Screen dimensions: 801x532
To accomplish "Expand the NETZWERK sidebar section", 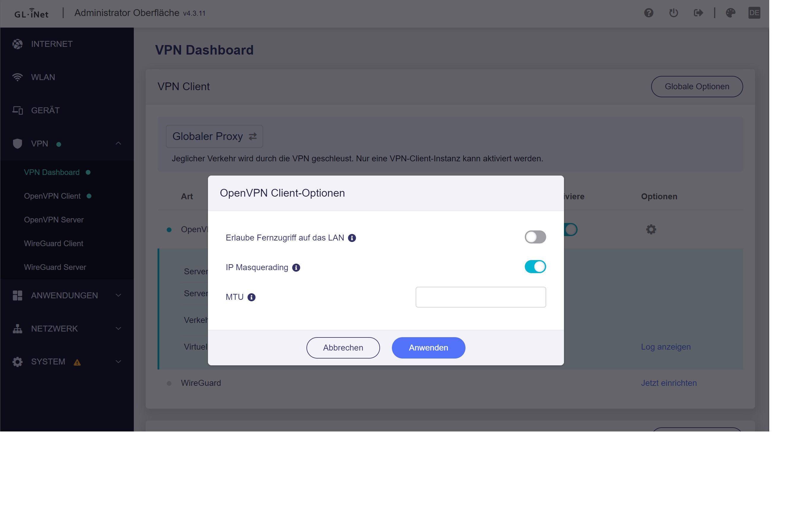I will pyautogui.click(x=118, y=329).
